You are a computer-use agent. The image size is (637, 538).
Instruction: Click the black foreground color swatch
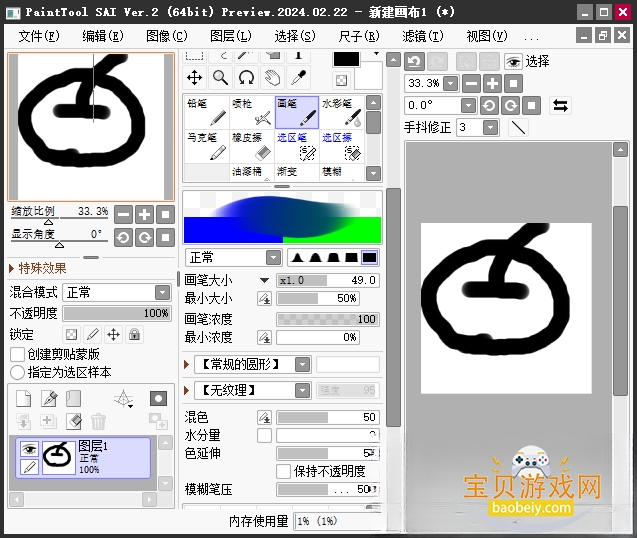(346, 59)
